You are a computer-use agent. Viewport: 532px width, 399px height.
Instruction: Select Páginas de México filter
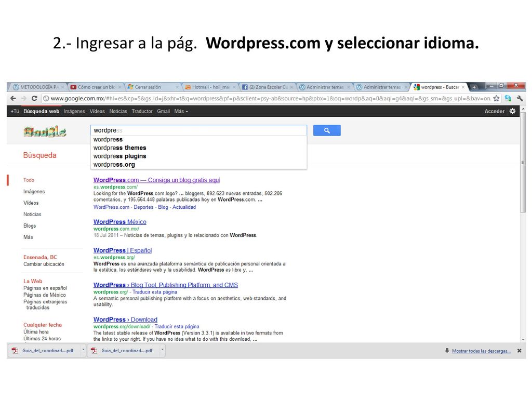click(x=45, y=295)
